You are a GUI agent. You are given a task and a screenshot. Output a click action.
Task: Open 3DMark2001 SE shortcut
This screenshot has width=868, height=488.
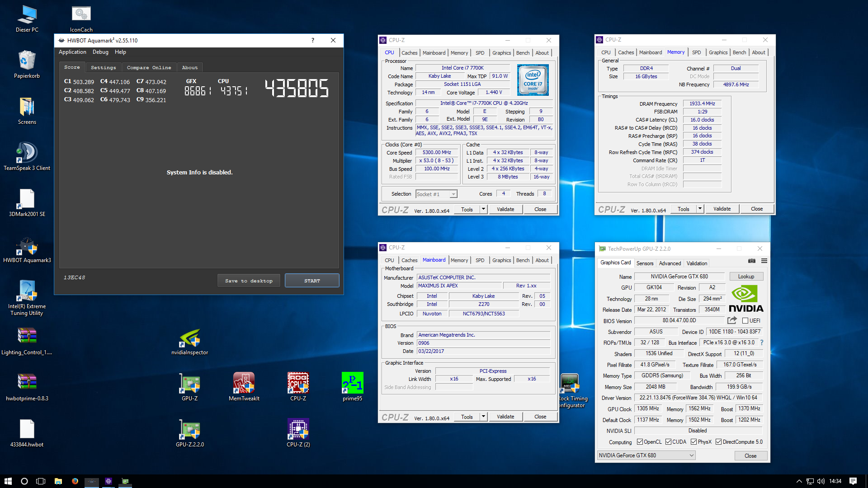point(27,203)
